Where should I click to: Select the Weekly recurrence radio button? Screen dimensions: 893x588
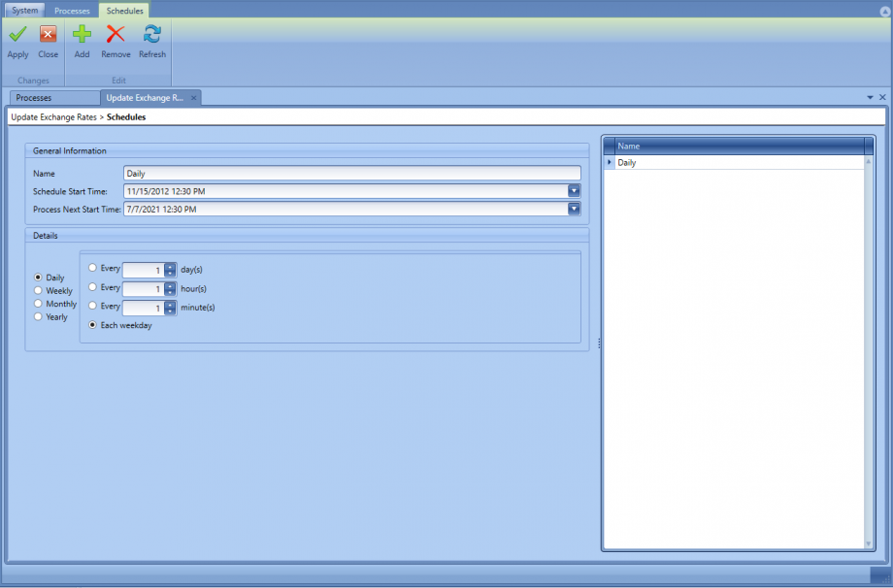(37, 290)
